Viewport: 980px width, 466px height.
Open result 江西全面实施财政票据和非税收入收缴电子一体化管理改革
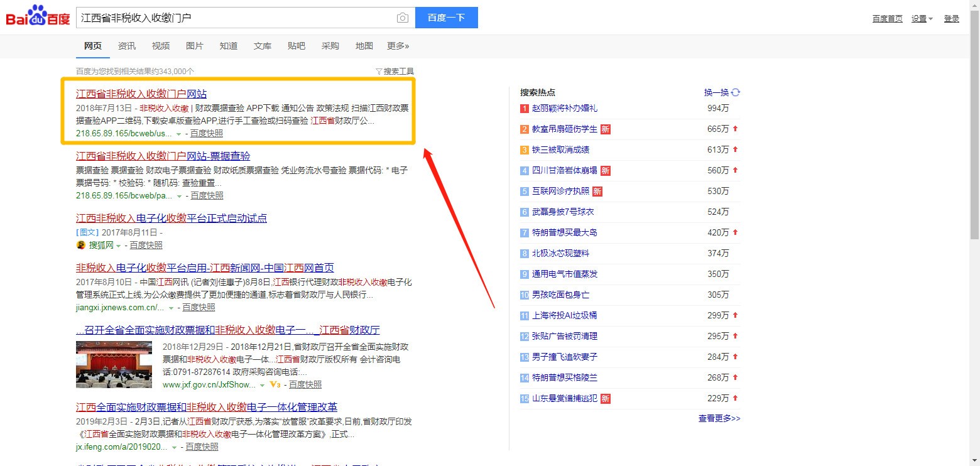pos(207,407)
